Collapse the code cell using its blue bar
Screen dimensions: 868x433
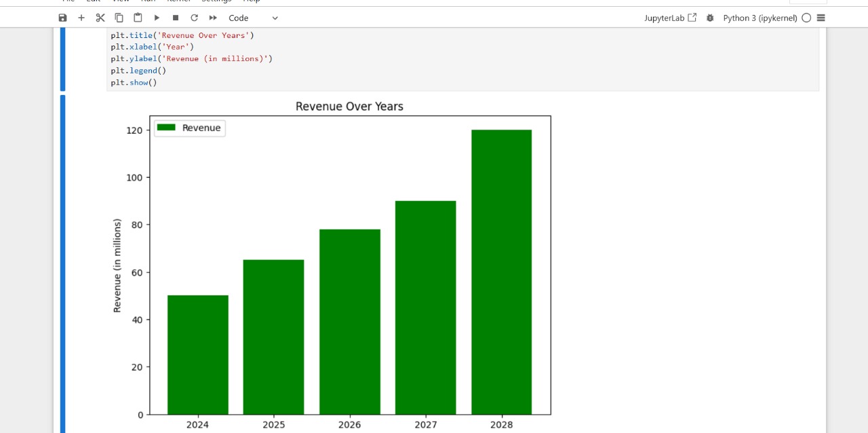pyautogui.click(x=62, y=60)
